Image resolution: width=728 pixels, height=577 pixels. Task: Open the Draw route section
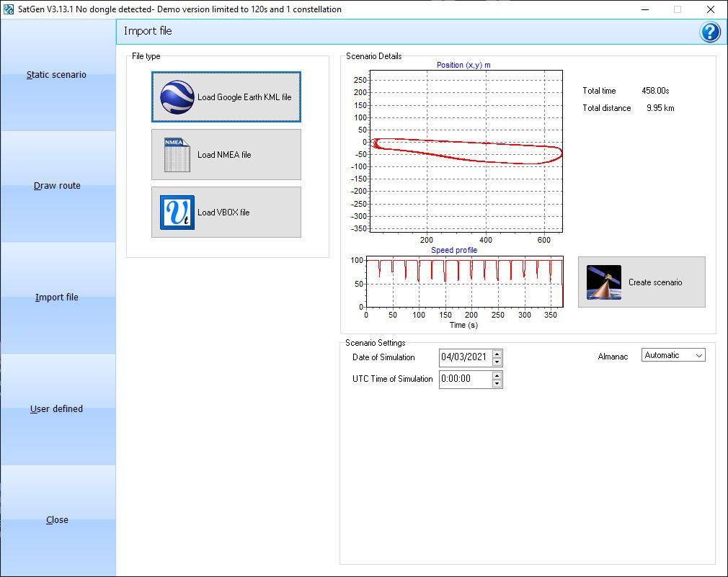point(57,185)
